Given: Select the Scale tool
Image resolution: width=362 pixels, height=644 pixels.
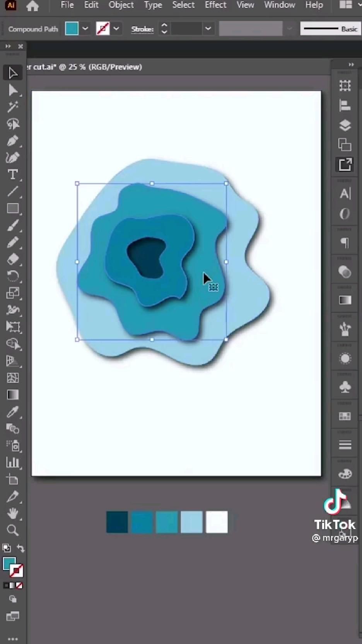Looking at the screenshot, I should click(x=13, y=293).
